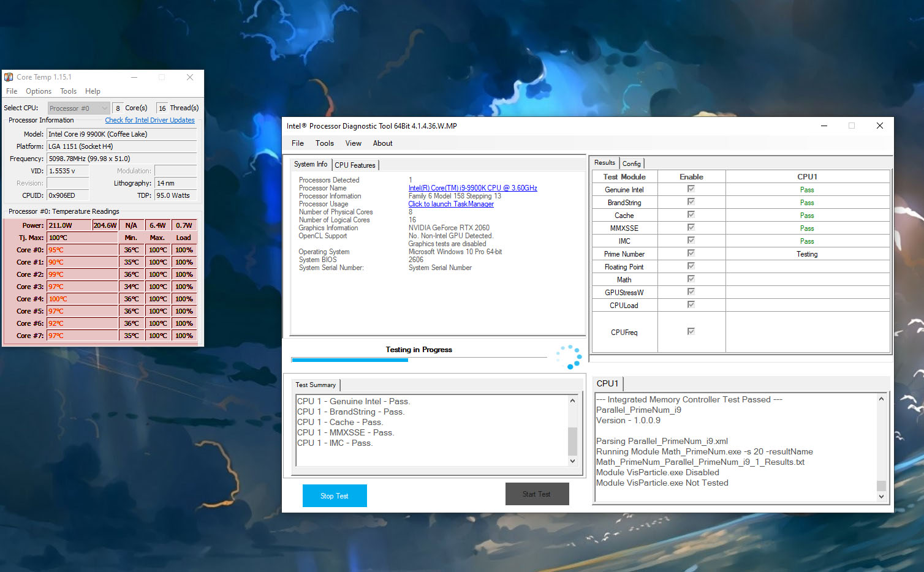This screenshot has width=924, height=572.
Task: Close the Intel Processor Diagnostic Tool window
Action: coord(880,126)
